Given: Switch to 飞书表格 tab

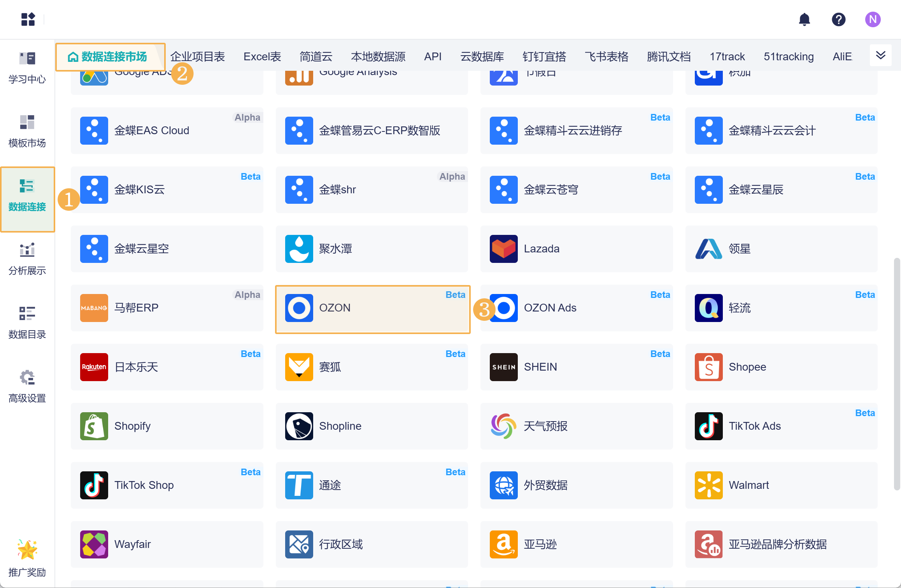Looking at the screenshot, I should pos(607,57).
